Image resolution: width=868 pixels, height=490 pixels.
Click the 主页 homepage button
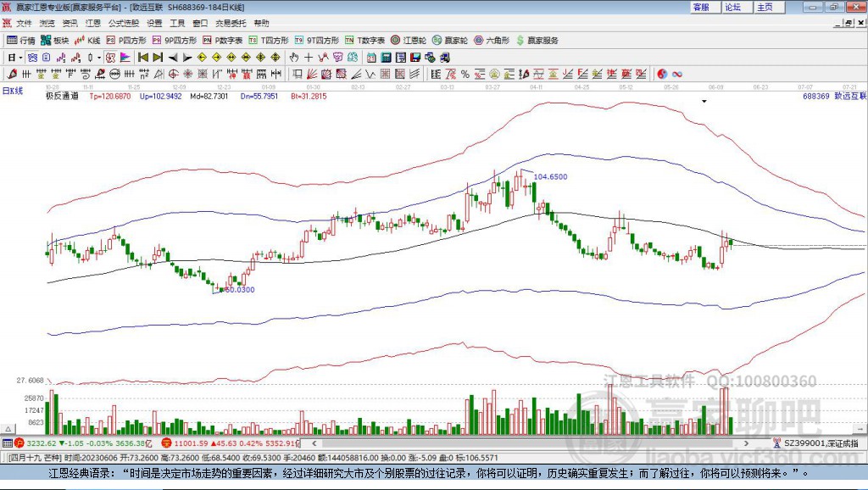click(x=765, y=7)
